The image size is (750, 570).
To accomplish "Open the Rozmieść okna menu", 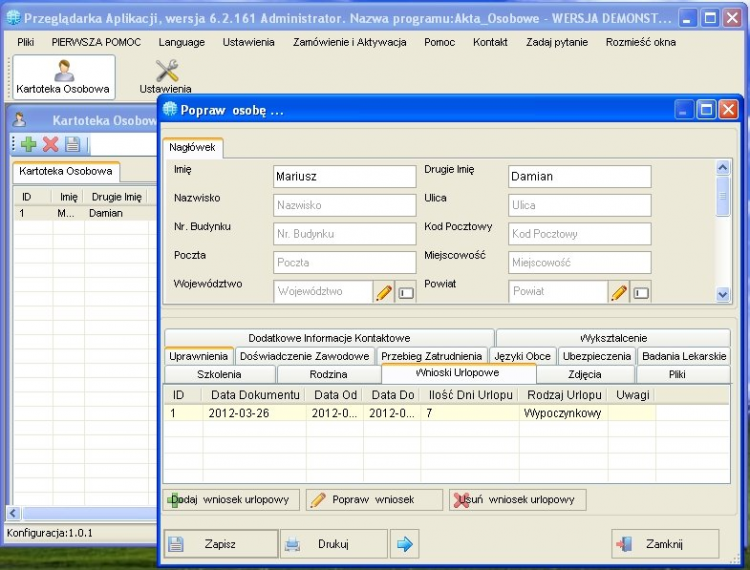I will coord(640,42).
